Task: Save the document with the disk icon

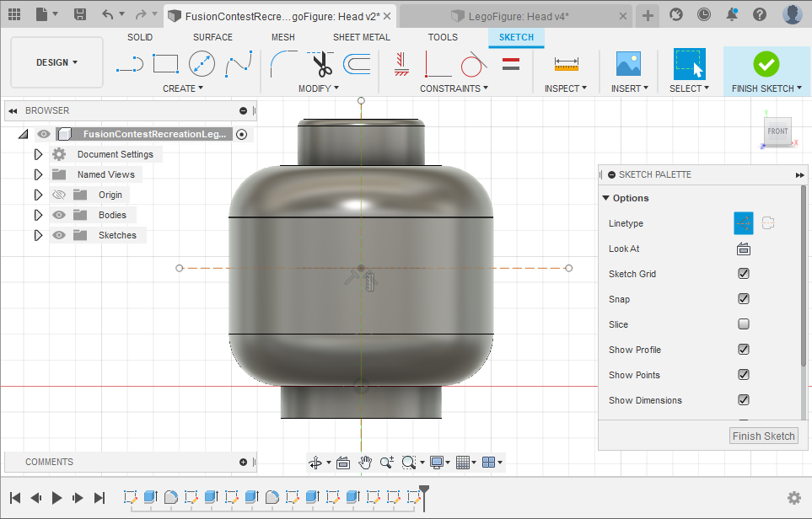Action: pos(80,14)
